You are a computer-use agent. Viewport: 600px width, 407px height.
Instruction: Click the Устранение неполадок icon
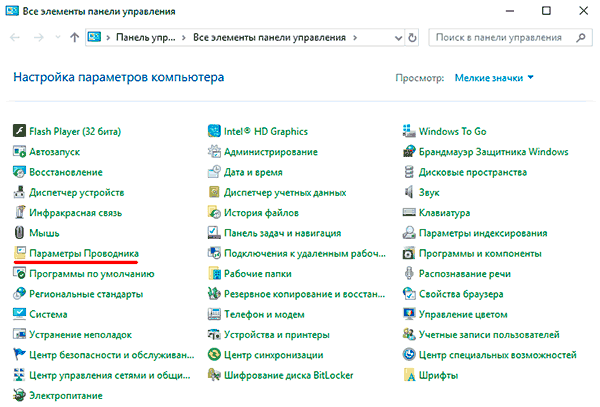[x=19, y=334]
